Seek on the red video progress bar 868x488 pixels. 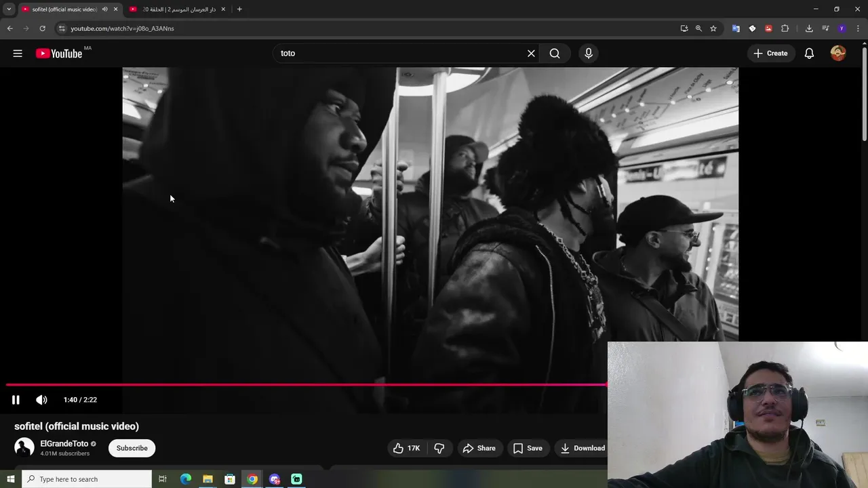(307, 384)
